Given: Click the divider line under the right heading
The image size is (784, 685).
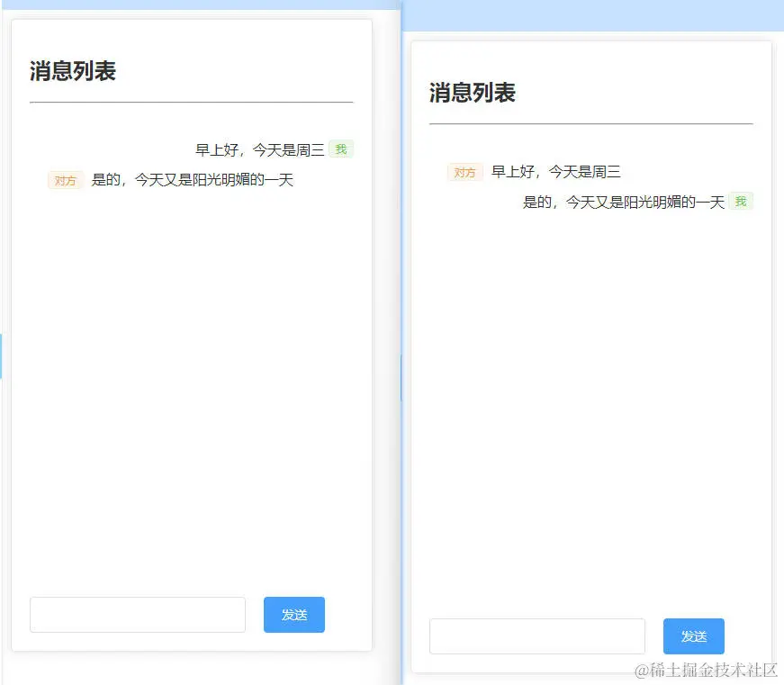Looking at the screenshot, I should coord(590,123).
